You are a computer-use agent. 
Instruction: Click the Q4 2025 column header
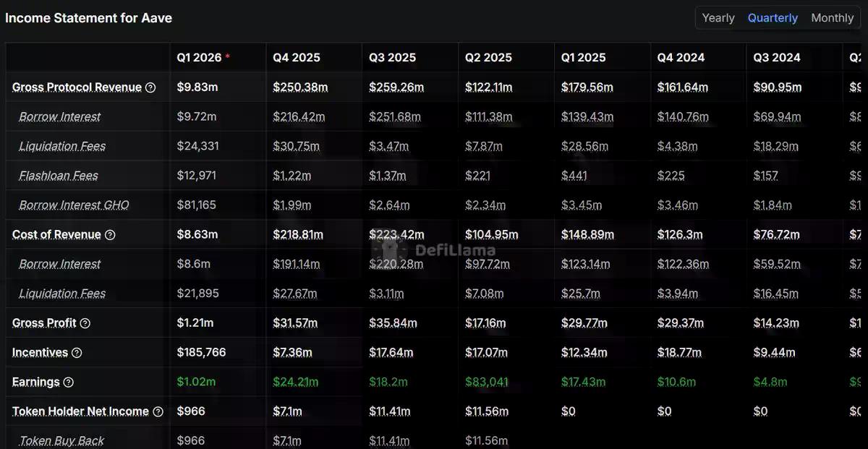click(297, 58)
